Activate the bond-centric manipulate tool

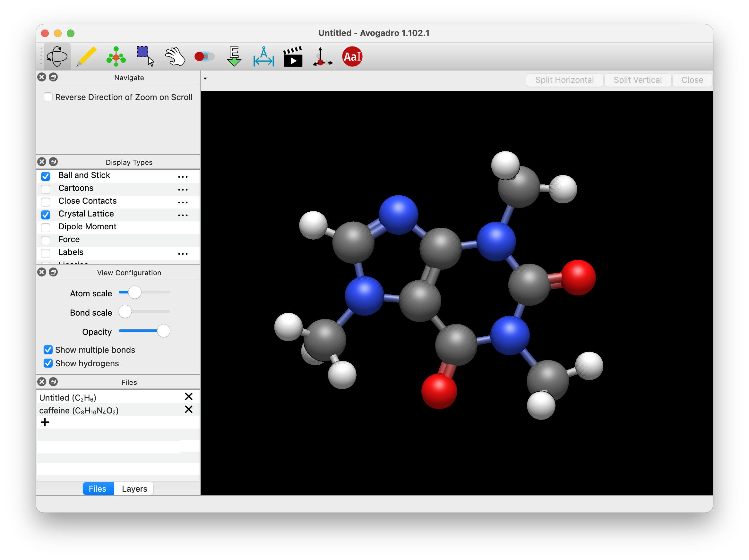pyautogui.click(x=204, y=56)
